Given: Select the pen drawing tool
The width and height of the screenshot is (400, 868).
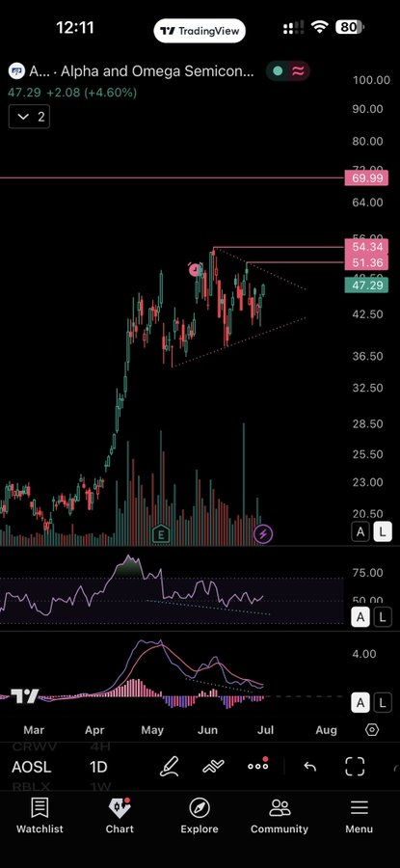Looking at the screenshot, I should 170,767.
